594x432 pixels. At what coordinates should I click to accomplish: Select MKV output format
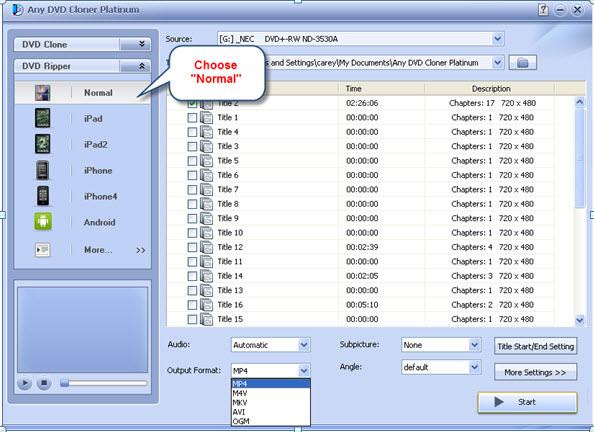tap(270, 402)
